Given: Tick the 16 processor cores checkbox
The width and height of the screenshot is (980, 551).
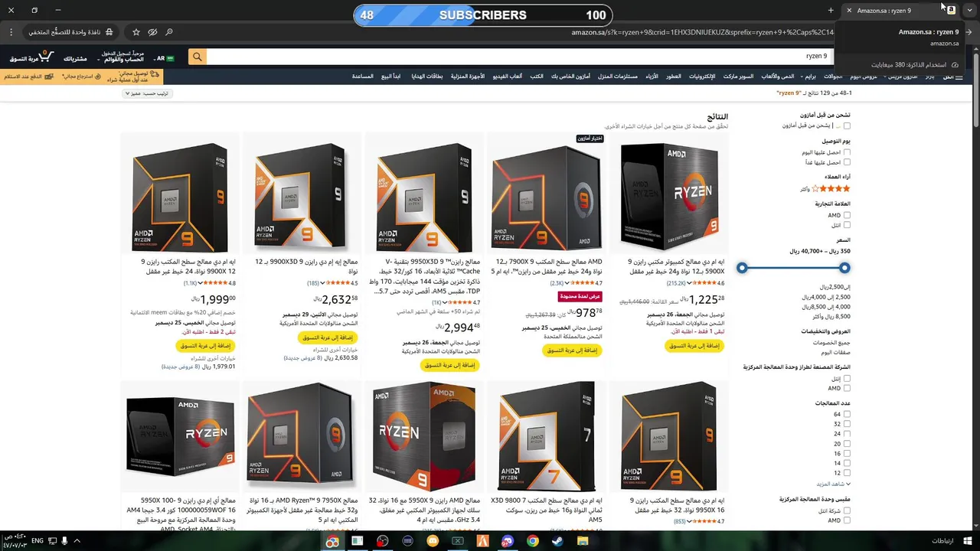Looking at the screenshot, I should [847, 453].
